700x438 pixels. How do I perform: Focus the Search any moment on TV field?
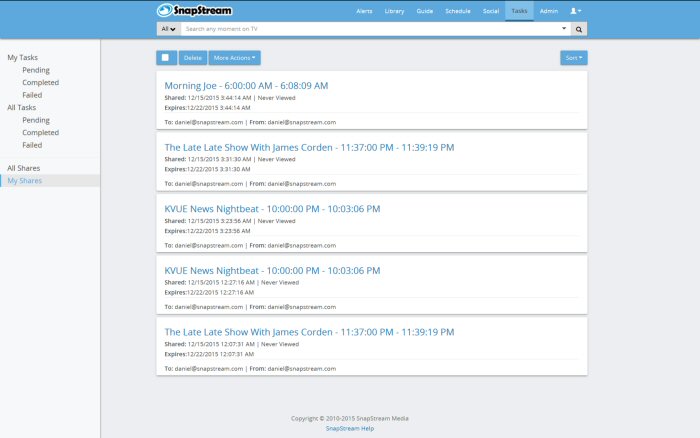coord(370,29)
